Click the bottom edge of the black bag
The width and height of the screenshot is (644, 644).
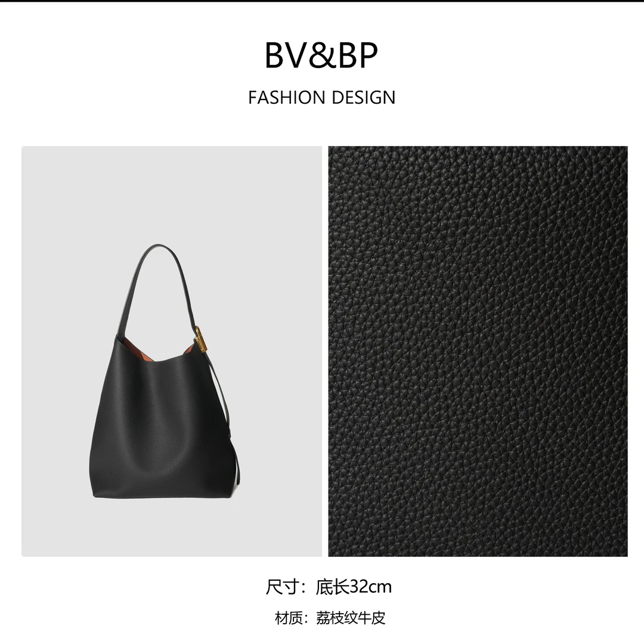(165, 496)
